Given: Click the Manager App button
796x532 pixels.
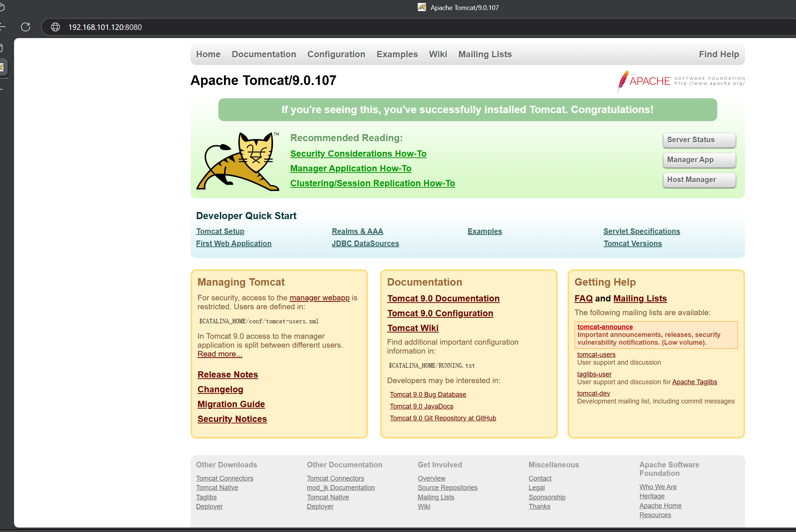Looking at the screenshot, I should (x=699, y=160).
